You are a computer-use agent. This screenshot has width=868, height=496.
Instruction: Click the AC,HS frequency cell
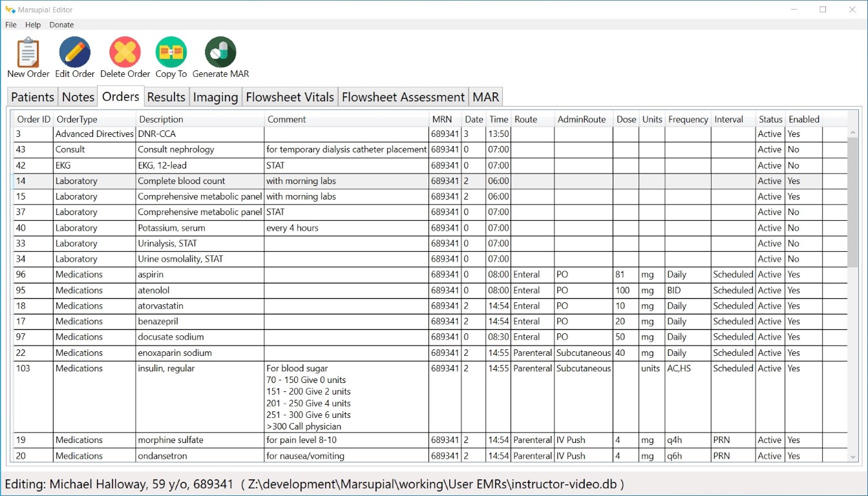click(x=688, y=397)
